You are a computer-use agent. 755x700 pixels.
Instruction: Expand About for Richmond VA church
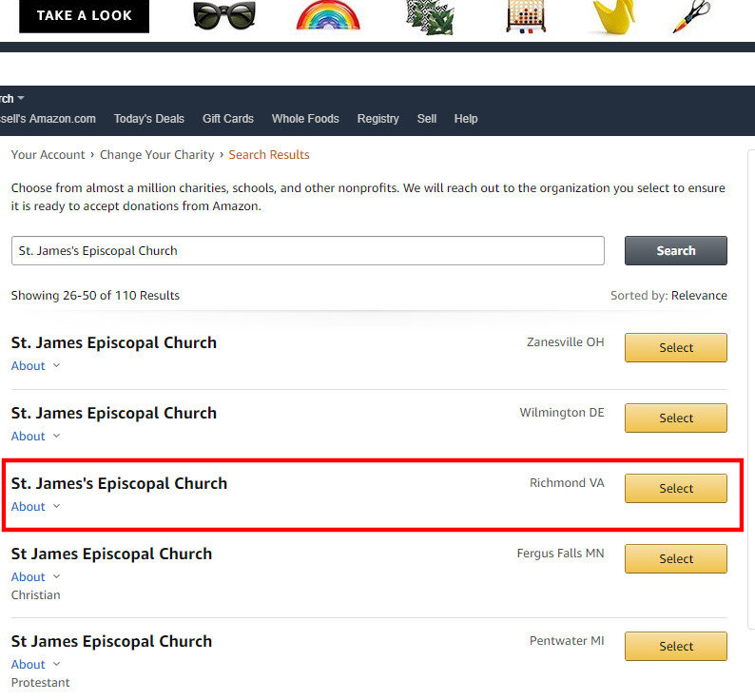[x=35, y=506]
